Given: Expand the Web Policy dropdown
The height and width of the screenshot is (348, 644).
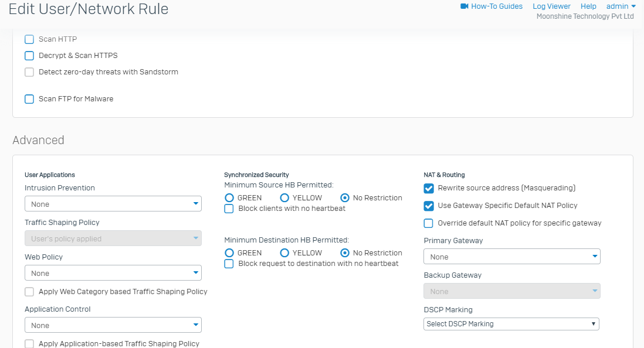Looking at the screenshot, I should (113, 273).
